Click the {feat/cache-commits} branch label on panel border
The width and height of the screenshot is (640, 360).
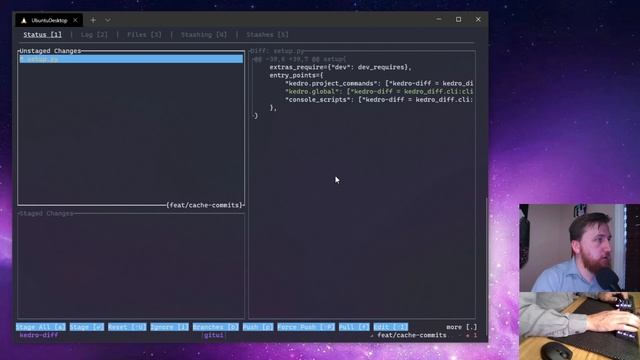[204, 205]
